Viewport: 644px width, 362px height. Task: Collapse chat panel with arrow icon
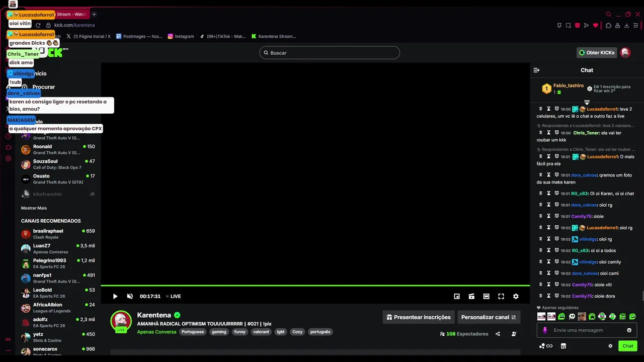pos(536,70)
